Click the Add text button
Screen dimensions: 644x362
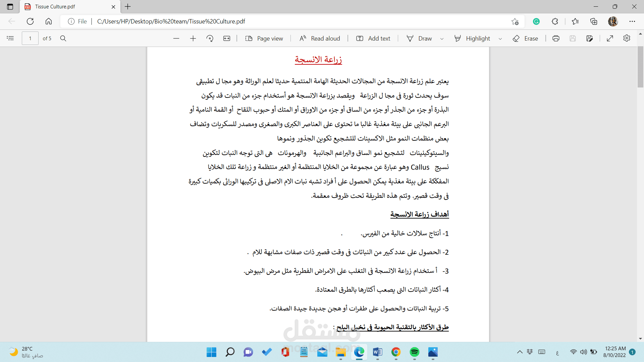[373, 39]
